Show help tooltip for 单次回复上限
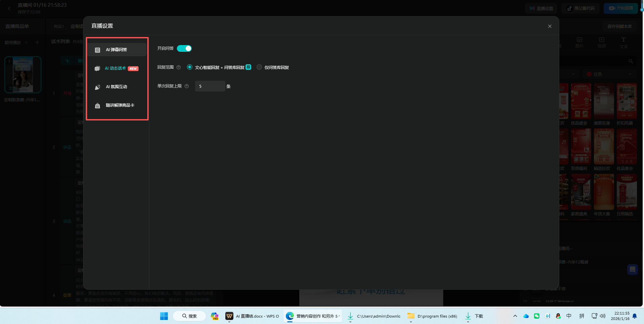Viewport: 644px width, 324px height. [x=187, y=86]
